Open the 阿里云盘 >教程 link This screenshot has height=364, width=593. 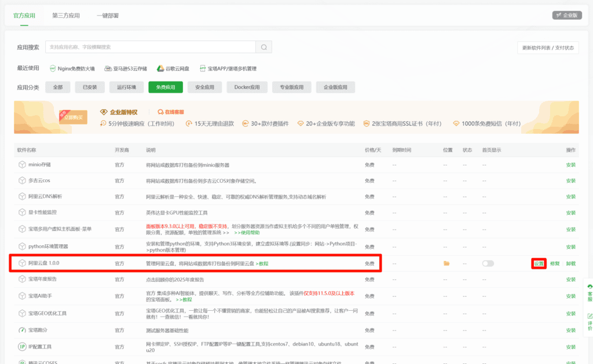pyautogui.click(x=262, y=263)
